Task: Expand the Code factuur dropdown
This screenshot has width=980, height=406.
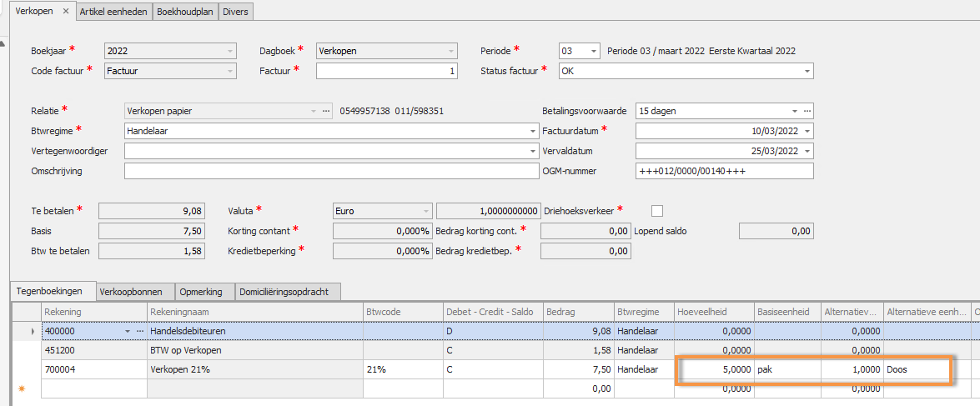Action: point(231,71)
